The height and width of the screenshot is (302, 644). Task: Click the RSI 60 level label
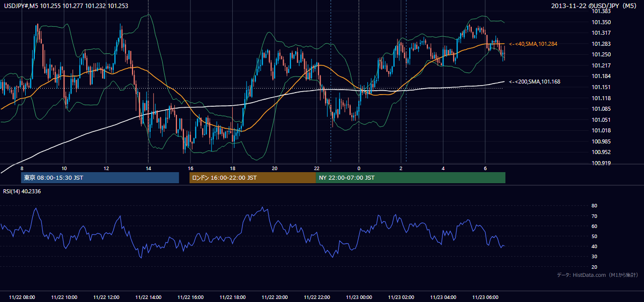pyautogui.click(x=594, y=226)
